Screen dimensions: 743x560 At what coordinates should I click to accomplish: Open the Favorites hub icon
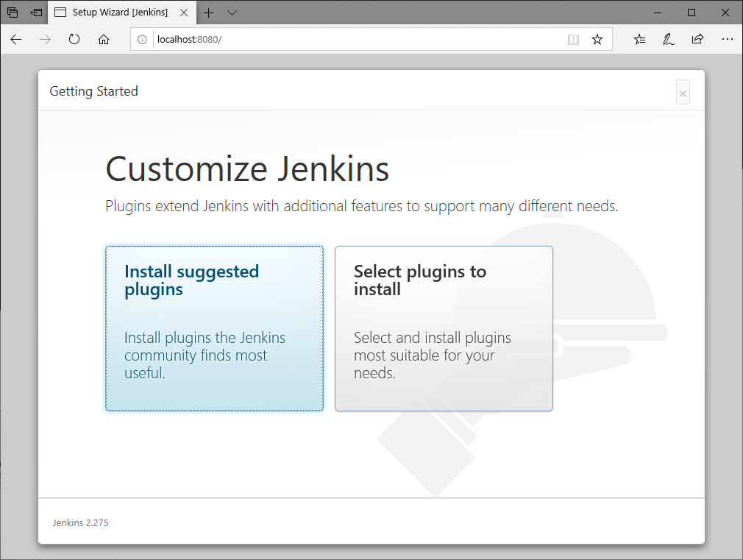click(x=639, y=39)
